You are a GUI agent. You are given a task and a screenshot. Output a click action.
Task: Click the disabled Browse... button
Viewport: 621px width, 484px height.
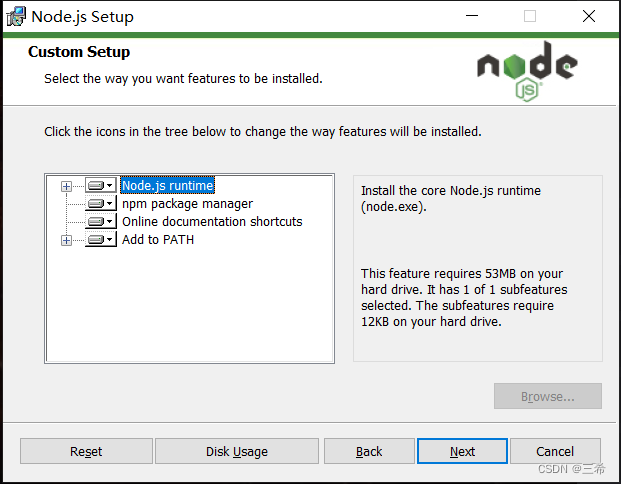548,396
